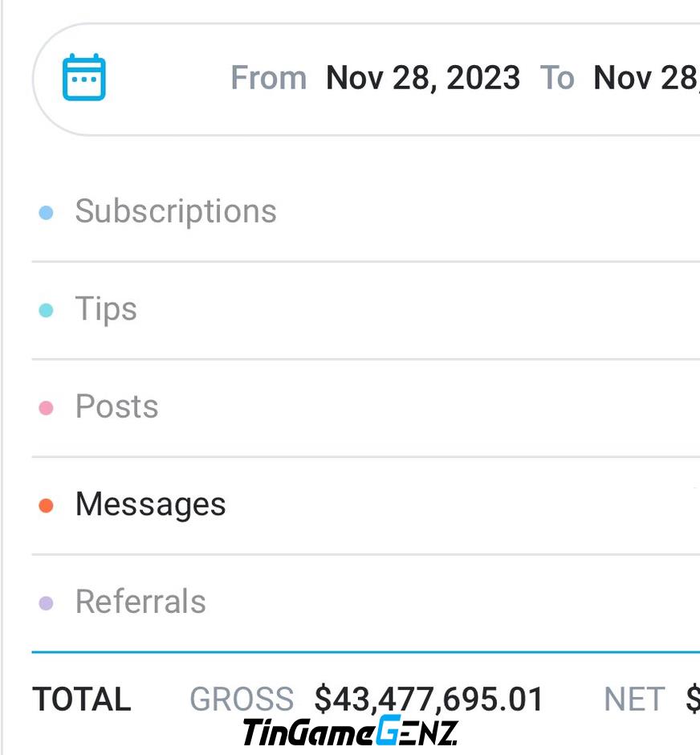This screenshot has width=700, height=755.
Task: Click the NET label
Action: click(634, 699)
